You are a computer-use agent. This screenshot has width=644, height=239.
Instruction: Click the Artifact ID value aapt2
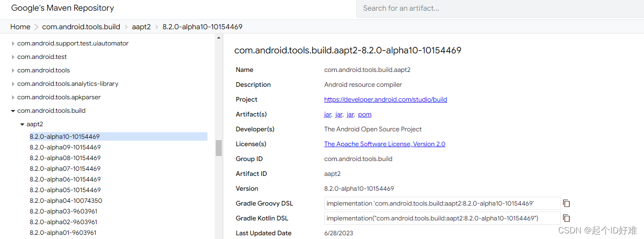point(332,174)
